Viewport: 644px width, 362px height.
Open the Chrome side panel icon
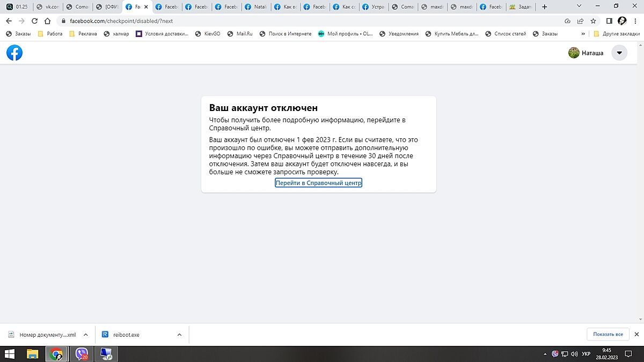(x=609, y=21)
